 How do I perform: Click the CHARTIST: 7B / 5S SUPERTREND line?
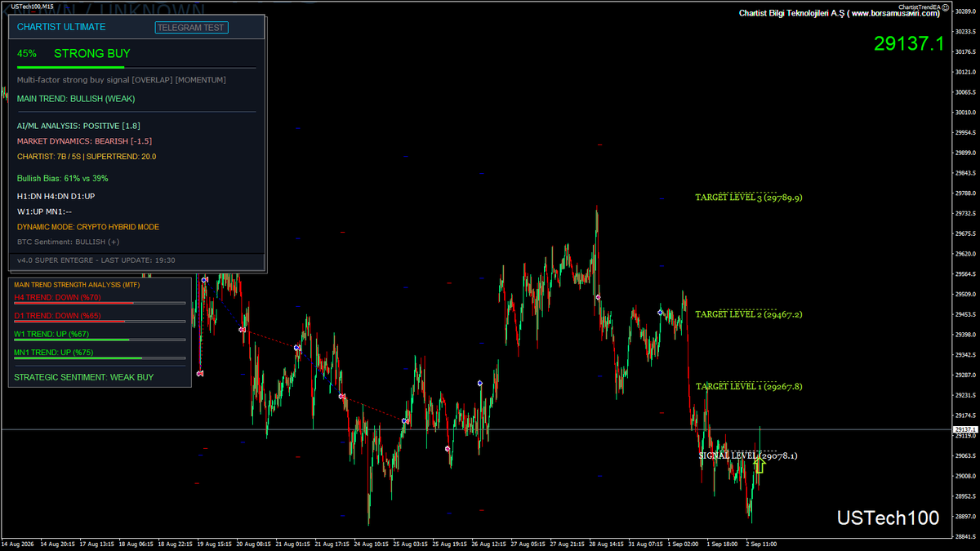(87, 156)
